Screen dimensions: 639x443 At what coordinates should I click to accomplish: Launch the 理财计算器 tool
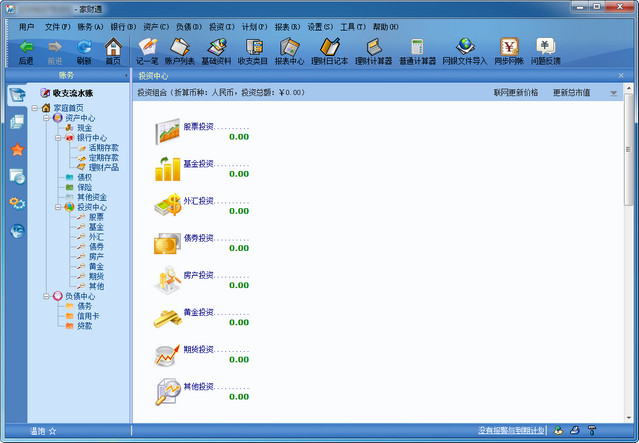[373, 50]
